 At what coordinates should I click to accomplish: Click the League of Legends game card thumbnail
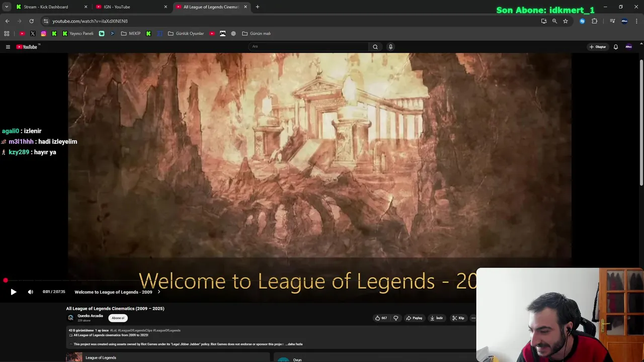coord(74,357)
